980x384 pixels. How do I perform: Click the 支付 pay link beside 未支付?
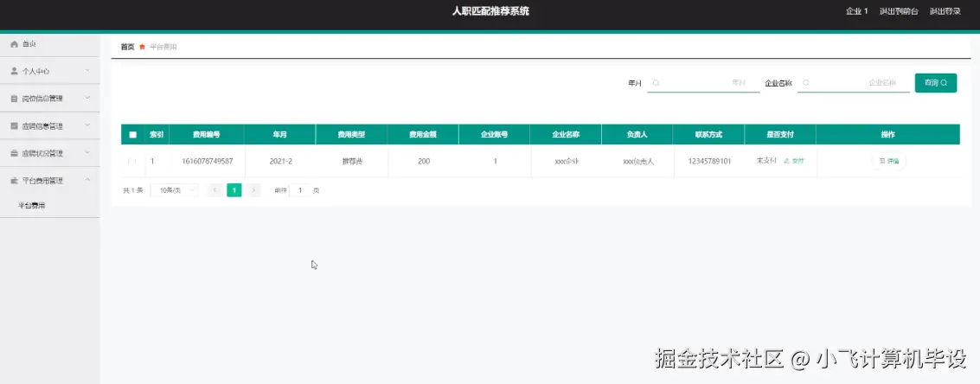pyautogui.click(x=794, y=161)
